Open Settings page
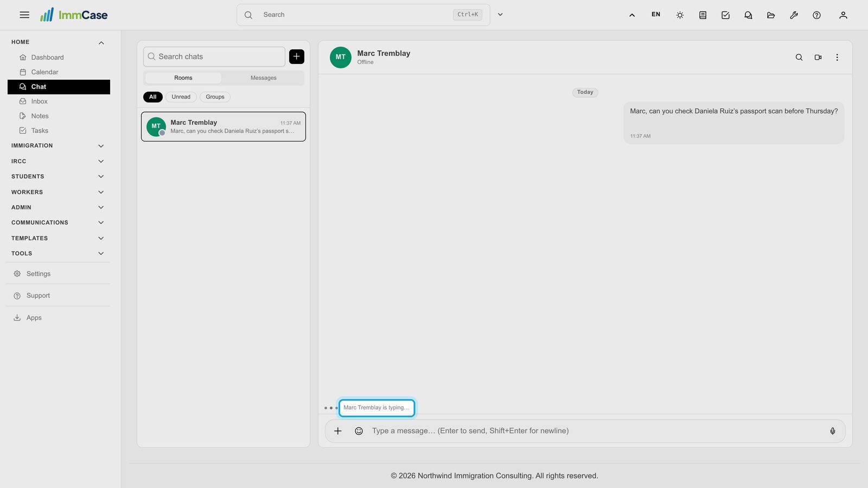The image size is (868, 488). [x=59, y=274]
